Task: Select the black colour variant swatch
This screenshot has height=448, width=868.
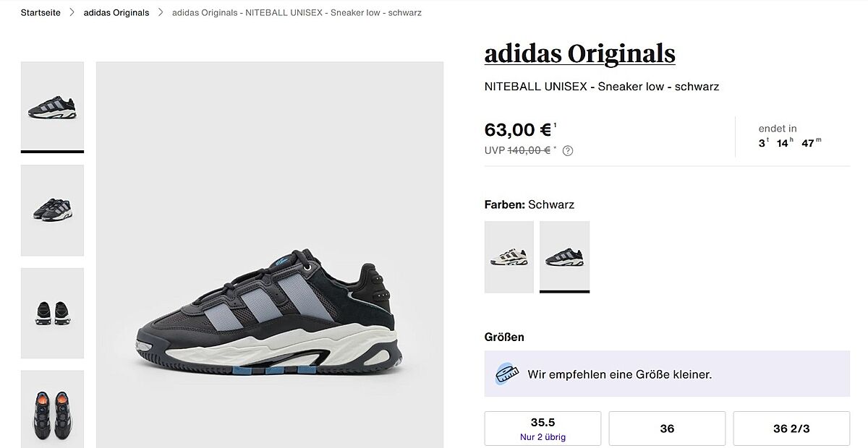Action: click(x=564, y=257)
